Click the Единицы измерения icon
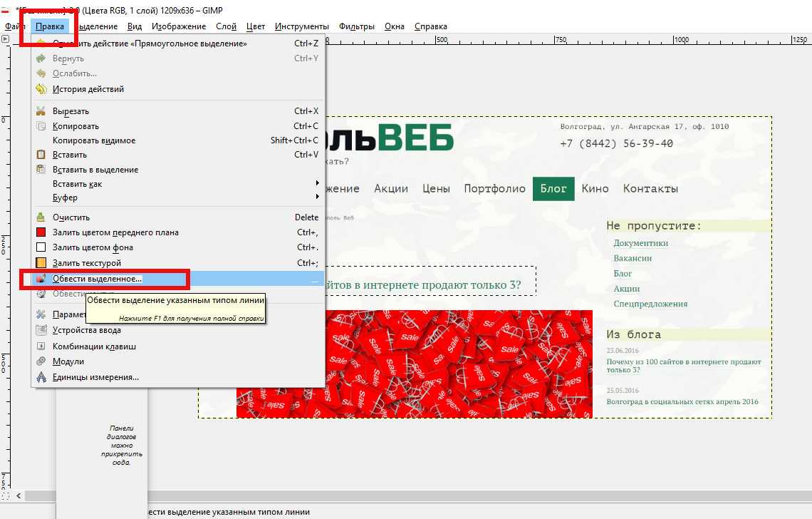The width and height of the screenshot is (812, 519). 41,377
